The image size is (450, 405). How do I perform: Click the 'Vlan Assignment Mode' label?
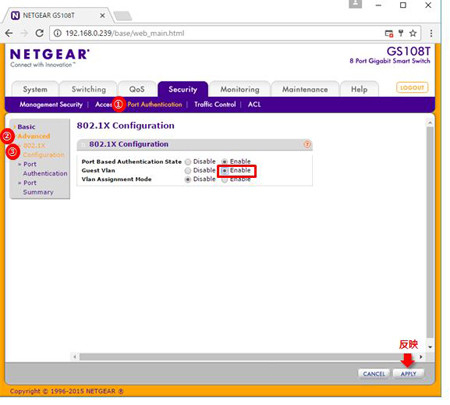pos(116,179)
